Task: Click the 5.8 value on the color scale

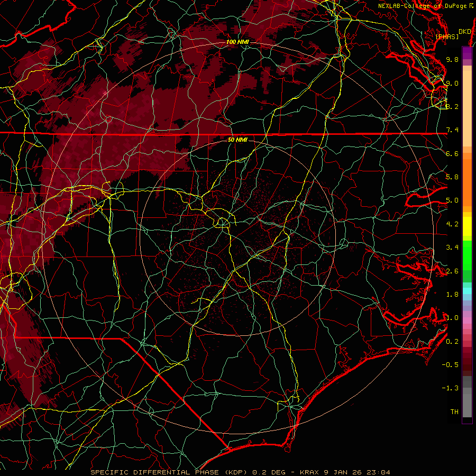Action: (452, 177)
